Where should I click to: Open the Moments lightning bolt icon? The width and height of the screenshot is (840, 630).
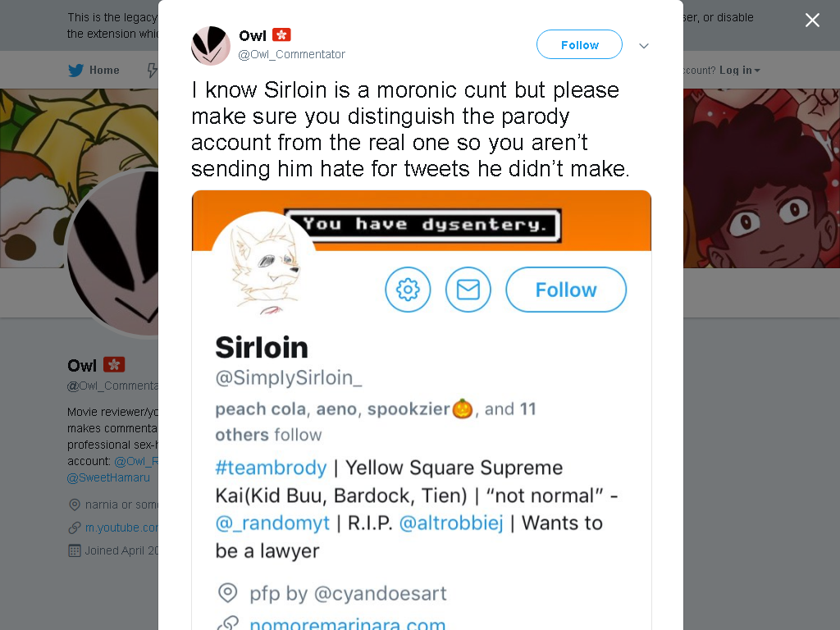(x=152, y=71)
